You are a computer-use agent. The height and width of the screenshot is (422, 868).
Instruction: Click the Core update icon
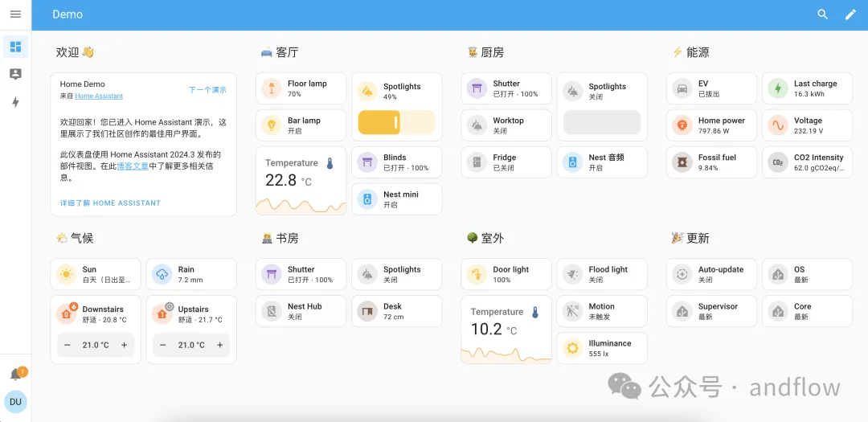click(x=778, y=311)
